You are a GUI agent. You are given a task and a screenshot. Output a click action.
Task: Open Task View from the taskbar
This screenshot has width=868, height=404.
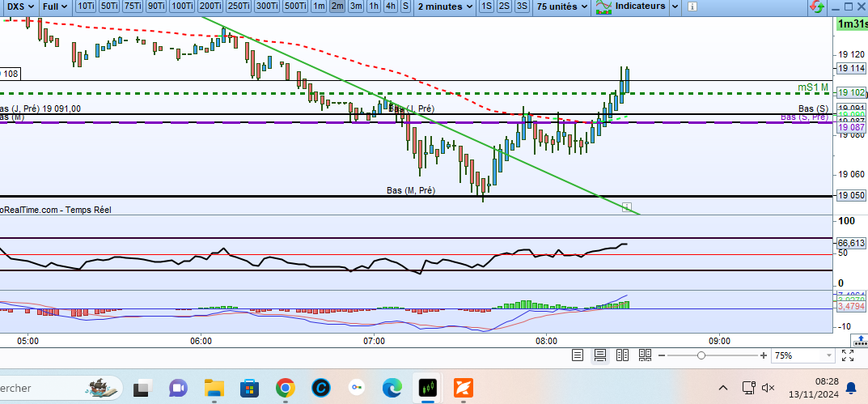(x=143, y=388)
